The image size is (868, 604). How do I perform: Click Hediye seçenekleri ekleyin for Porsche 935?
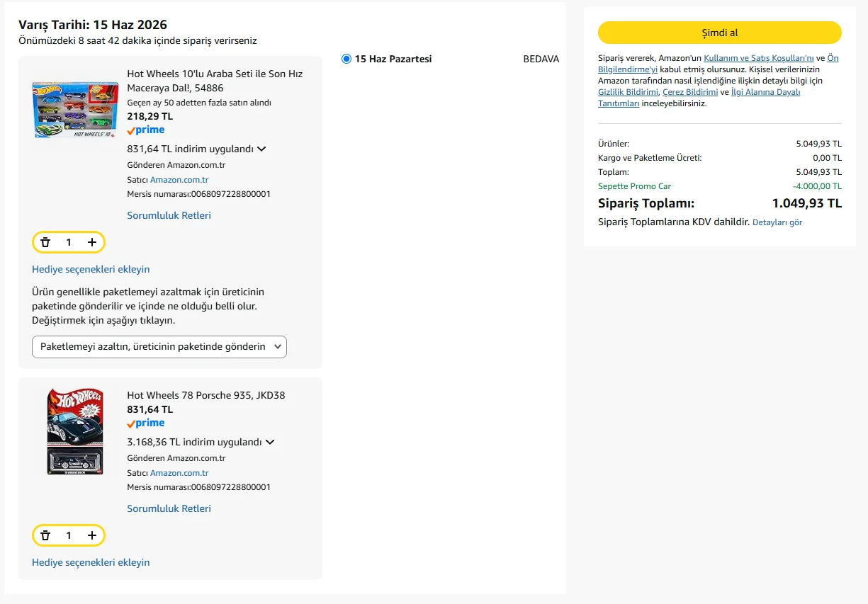click(x=91, y=562)
